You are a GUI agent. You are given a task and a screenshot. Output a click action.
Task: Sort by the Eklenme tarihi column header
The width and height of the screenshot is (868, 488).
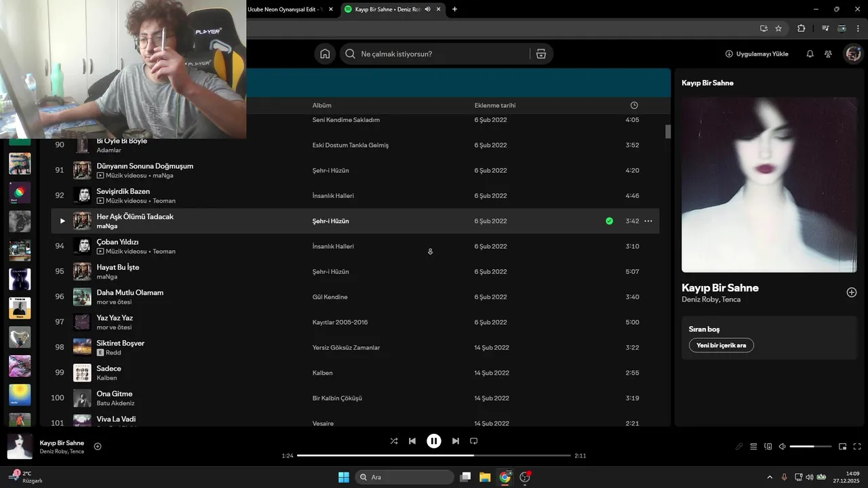[495, 105]
